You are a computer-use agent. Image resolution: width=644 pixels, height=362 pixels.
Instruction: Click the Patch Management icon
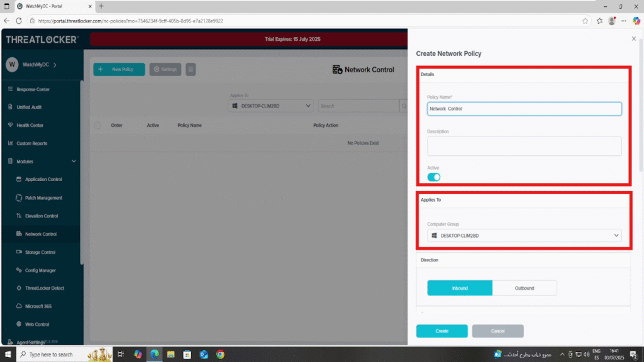(x=19, y=197)
